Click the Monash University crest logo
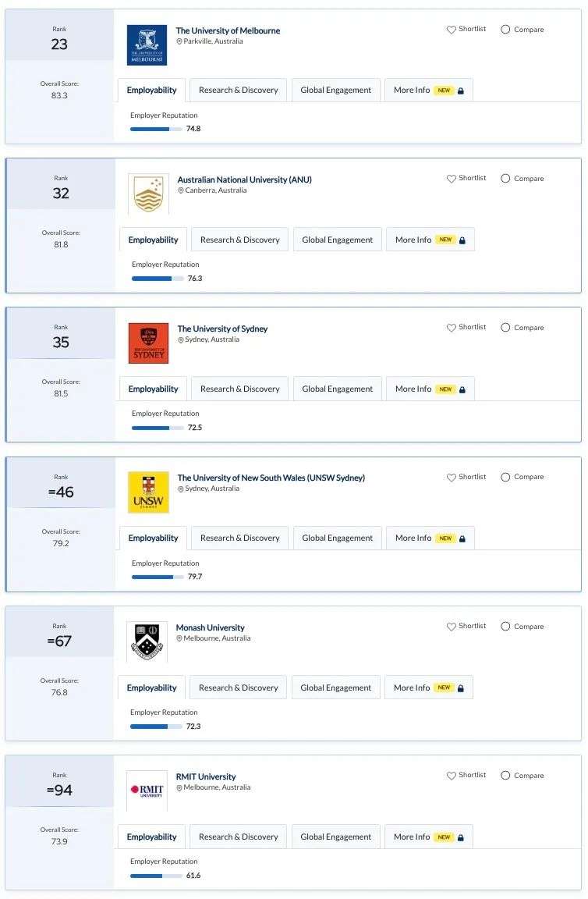The height and width of the screenshot is (899, 588). (x=147, y=641)
